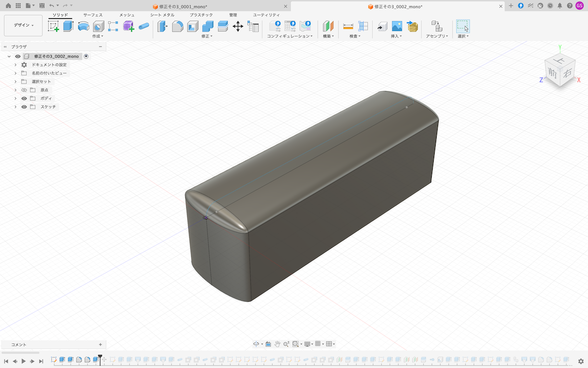Select the Measure ruler tool
The image size is (588, 368).
pos(348,26)
